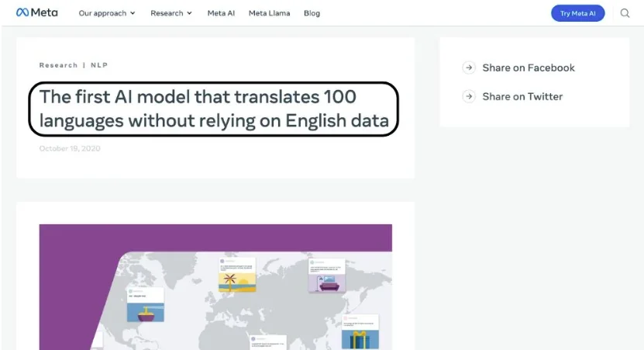The height and width of the screenshot is (350, 644).
Task: Select the noodle bowl card on map
Action: point(146,304)
